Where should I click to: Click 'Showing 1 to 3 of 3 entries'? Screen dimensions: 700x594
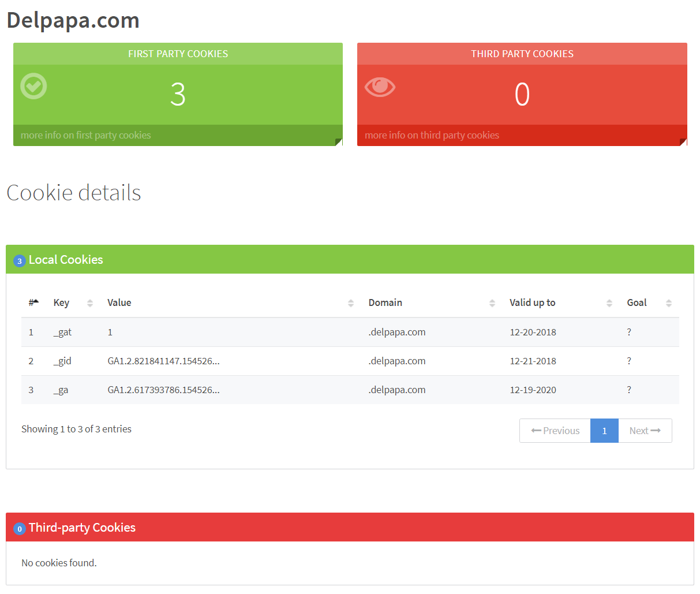(x=76, y=429)
